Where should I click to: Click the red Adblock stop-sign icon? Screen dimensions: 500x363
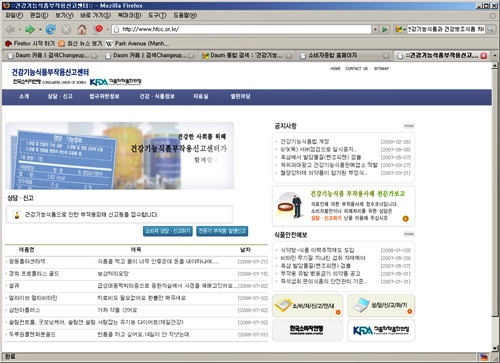click(99, 29)
